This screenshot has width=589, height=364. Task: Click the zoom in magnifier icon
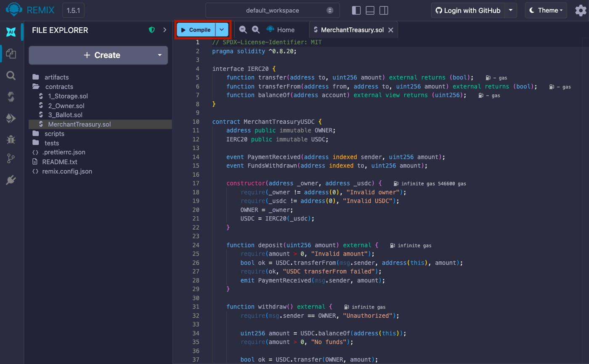point(256,29)
